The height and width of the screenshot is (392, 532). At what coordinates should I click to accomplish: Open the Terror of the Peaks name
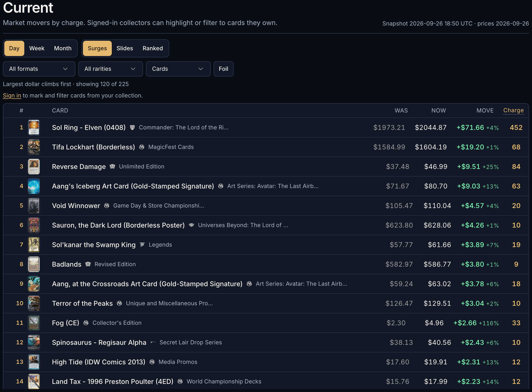[82, 303]
